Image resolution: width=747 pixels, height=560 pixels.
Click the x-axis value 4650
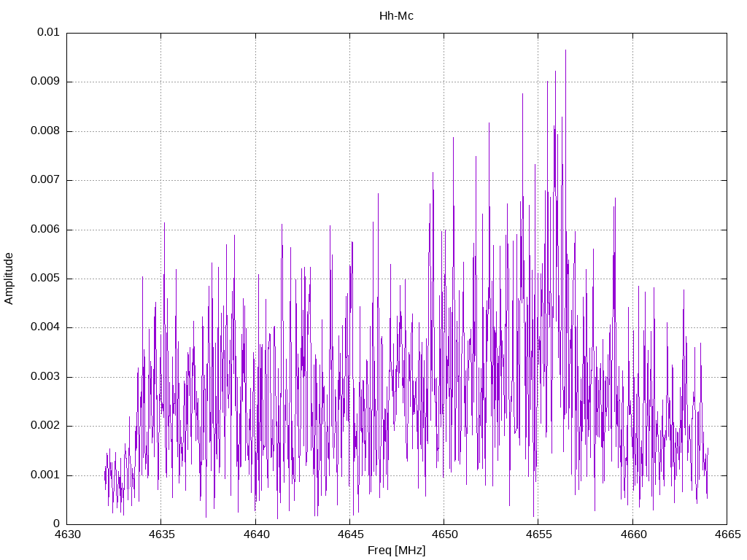pos(444,534)
